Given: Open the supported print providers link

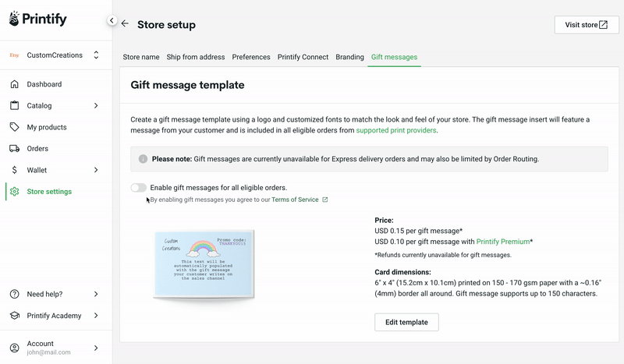Looking at the screenshot, I should pos(396,130).
